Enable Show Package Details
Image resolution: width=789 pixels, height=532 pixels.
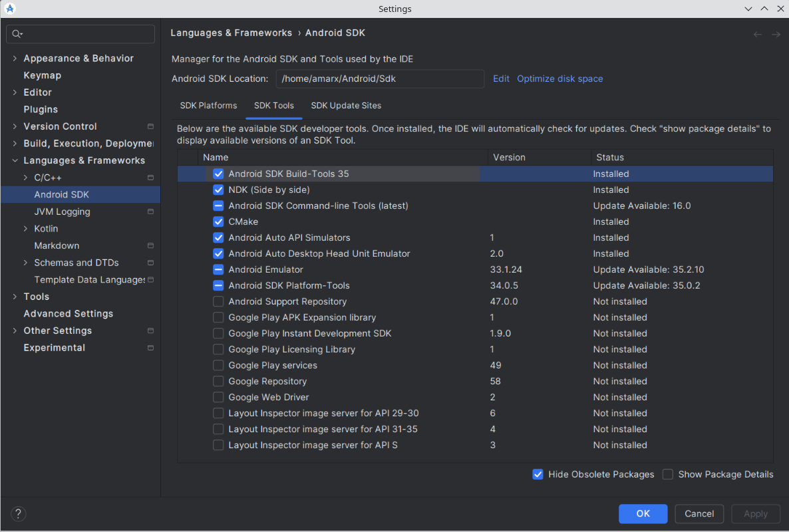click(x=668, y=474)
